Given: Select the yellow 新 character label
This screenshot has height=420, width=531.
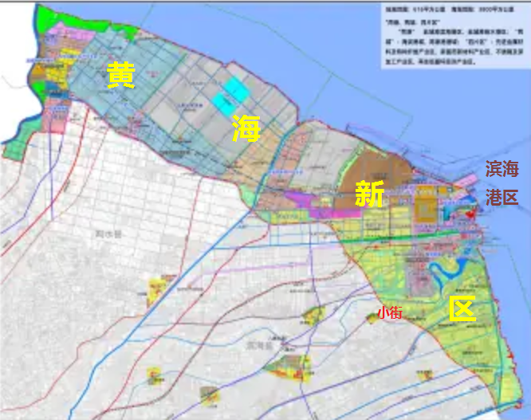Looking at the screenshot, I should (x=369, y=194).
